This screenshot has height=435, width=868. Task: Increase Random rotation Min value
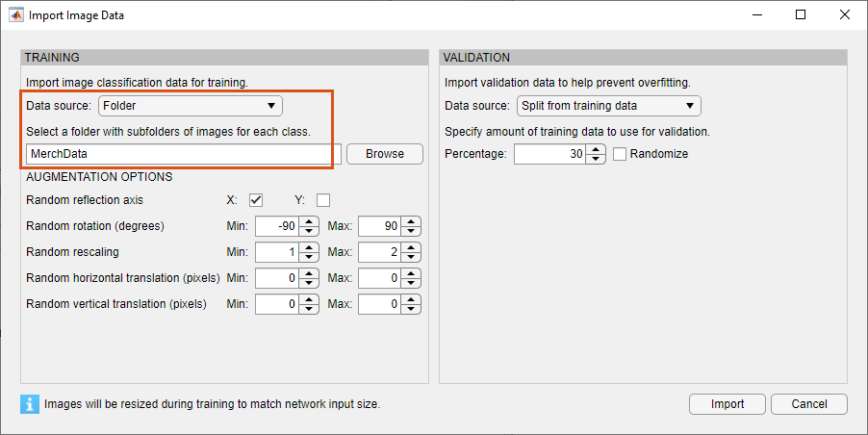[309, 221]
